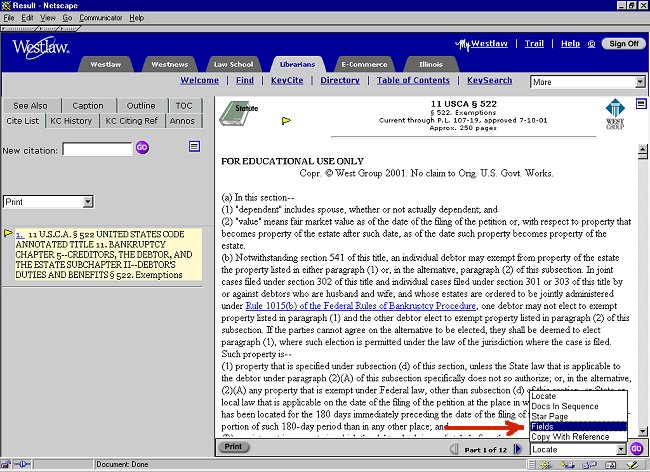This screenshot has width=650, height=472.
Task: Open the See Also tab
Action: (30, 106)
